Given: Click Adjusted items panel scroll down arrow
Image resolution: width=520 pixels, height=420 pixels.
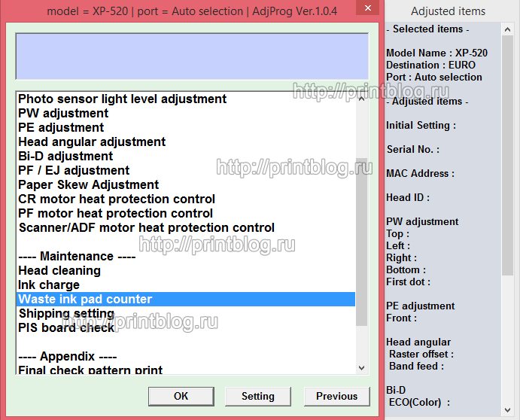Looking at the screenshot, I should point(507,409).
